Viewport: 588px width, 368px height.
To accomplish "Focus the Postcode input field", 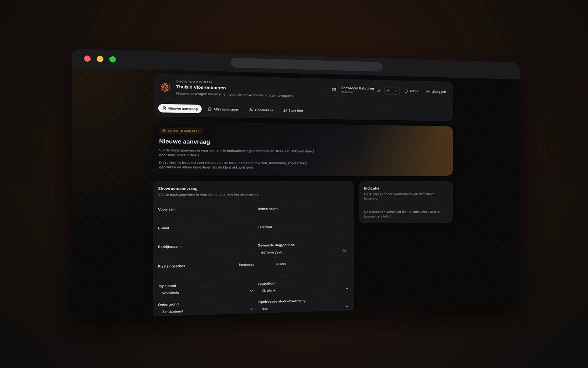I will point(256,272).
